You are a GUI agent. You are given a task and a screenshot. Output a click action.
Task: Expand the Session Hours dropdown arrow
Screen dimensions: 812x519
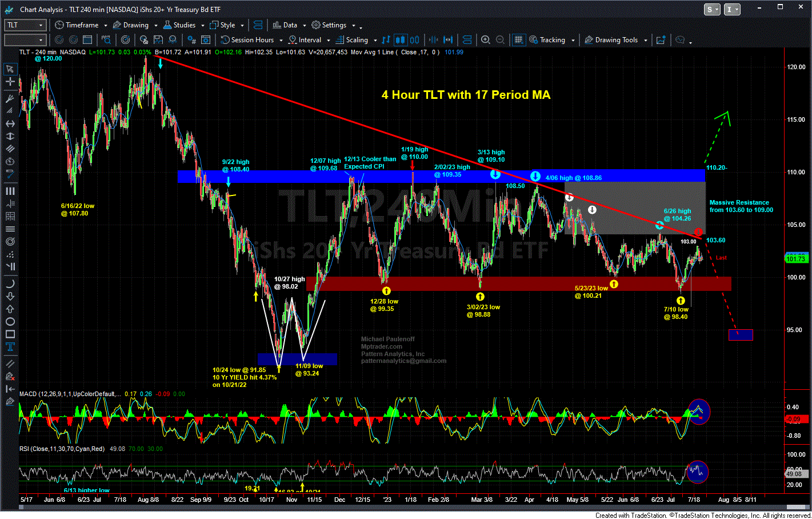coord(281,40)
